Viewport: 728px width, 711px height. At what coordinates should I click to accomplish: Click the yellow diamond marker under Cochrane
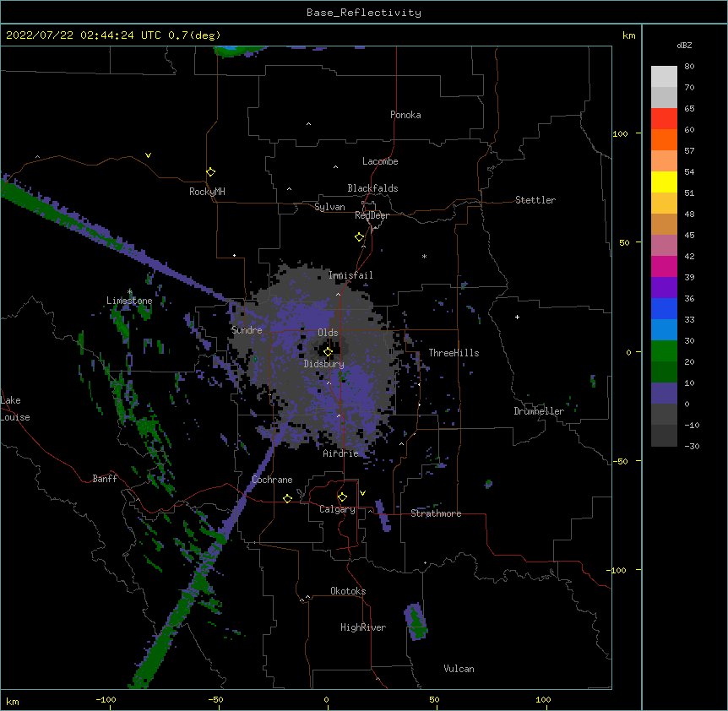[287, 498]
